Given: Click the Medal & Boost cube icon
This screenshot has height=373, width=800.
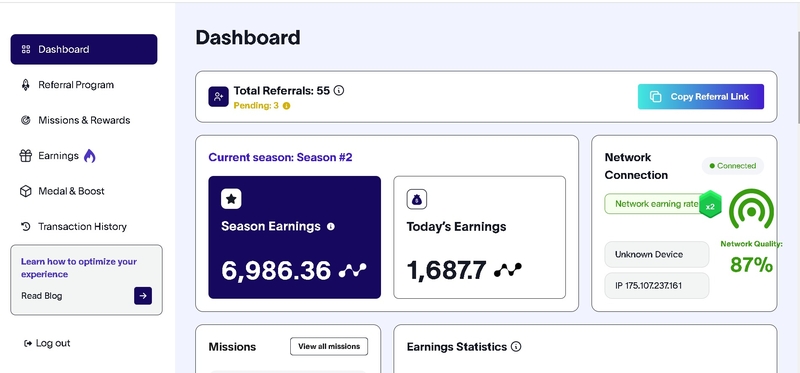Looking at the screenshot, I should coord(26,191).
